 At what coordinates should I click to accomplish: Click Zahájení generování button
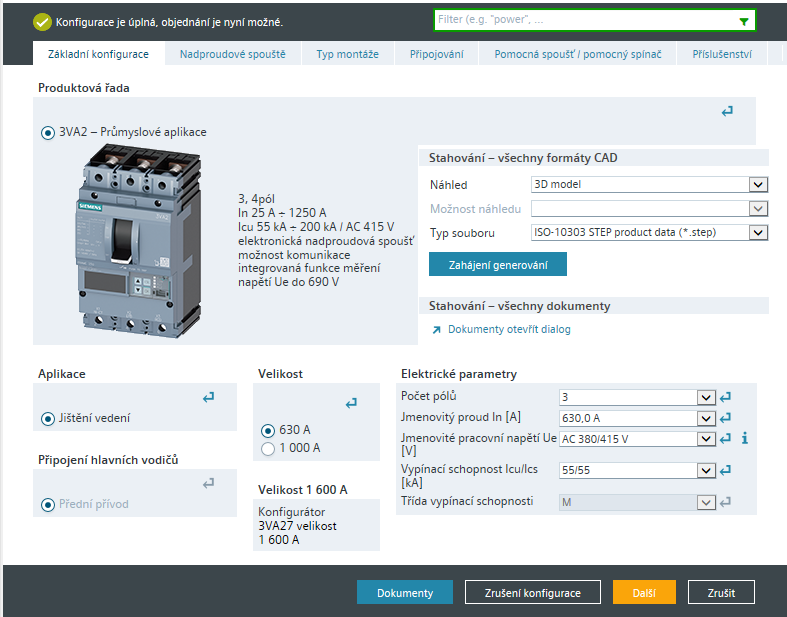point(498,265)
